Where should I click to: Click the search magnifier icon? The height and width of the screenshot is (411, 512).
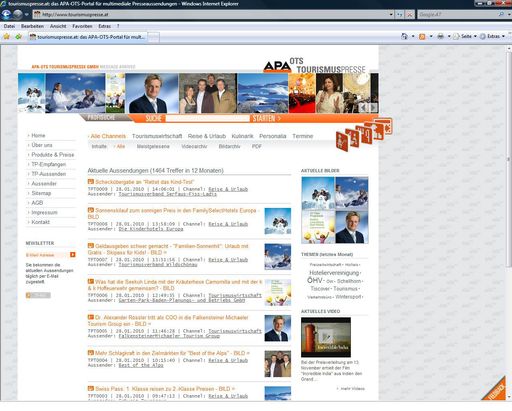click(x=501, y=14)
